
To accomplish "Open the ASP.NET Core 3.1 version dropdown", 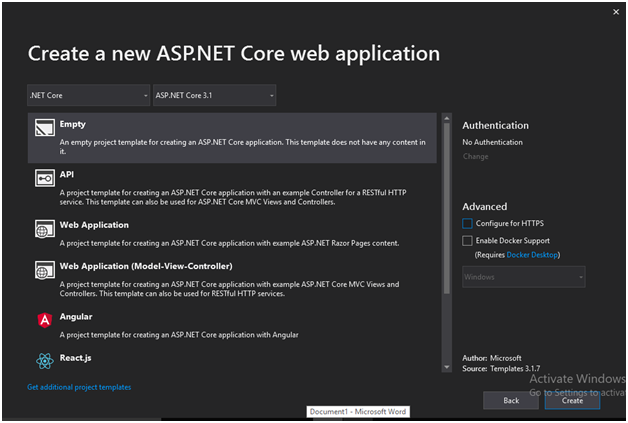I will (x=215, y=95).
